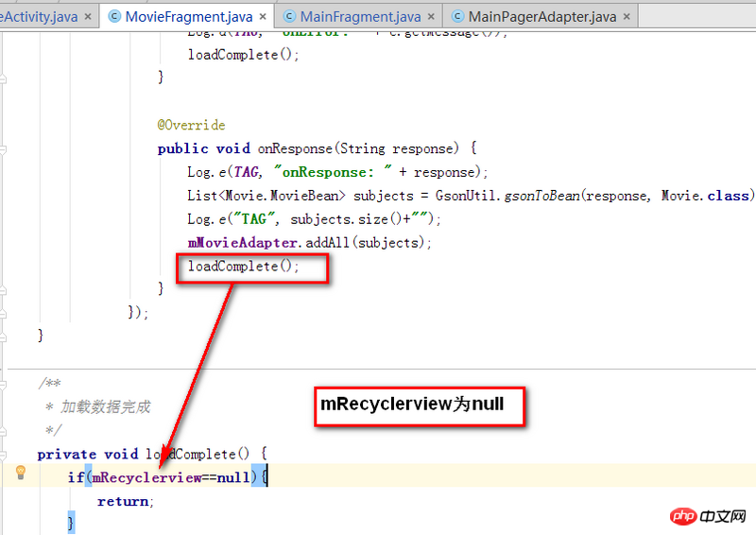Viewport: 756px width, 535px height.
Task: Collapse the onResponse method fold marker
Action: 5,148
